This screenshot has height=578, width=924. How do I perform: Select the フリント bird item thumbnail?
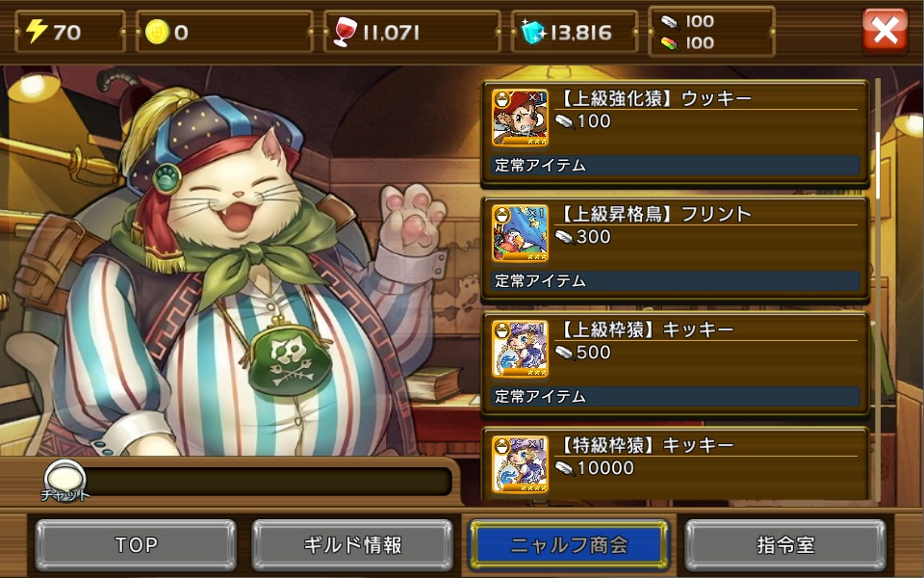[520, 233]
